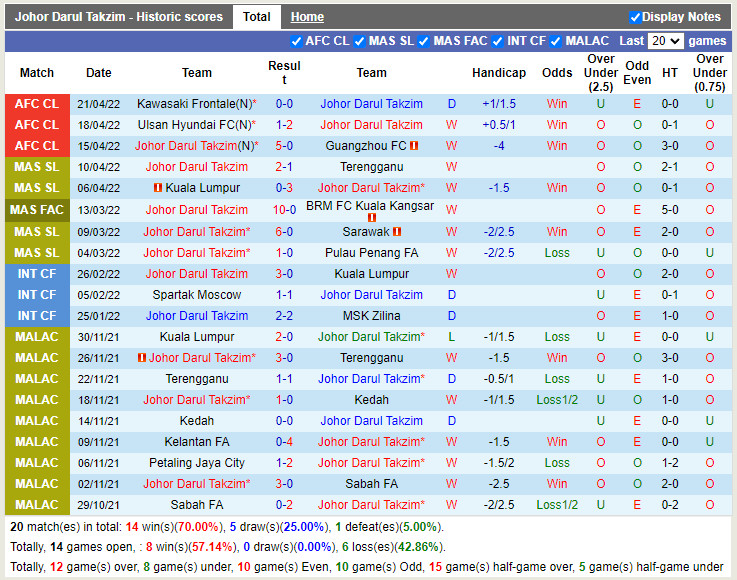
Task: Open Kawasaki Frontale(N) team link
Action: pos(195,104)
